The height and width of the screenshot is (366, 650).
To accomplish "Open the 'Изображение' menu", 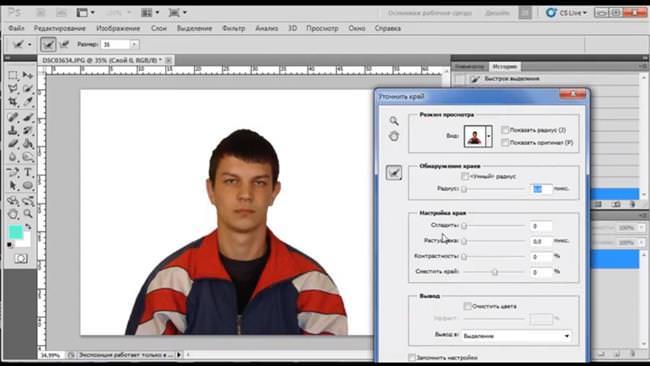I will click(118, 28).
